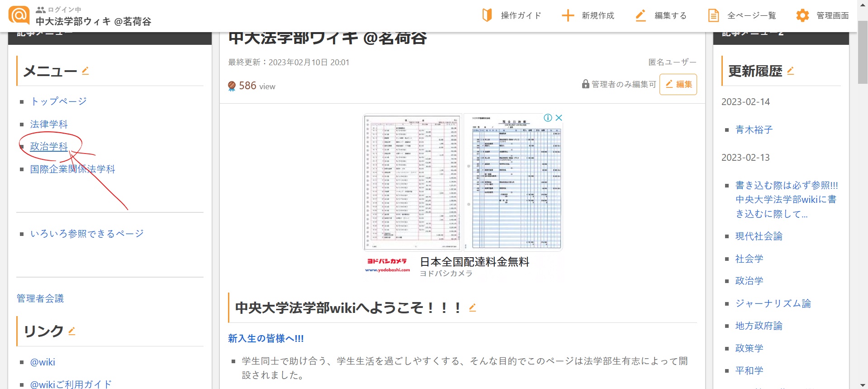
Task: Click the 日本全国配達料金無料 ad headline
Action: pos(474,262)
